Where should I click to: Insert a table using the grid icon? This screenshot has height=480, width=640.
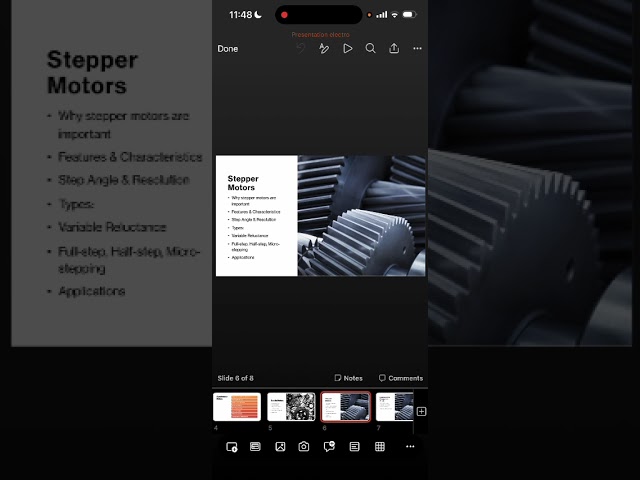pyautogui.click(x=380, y=447)
